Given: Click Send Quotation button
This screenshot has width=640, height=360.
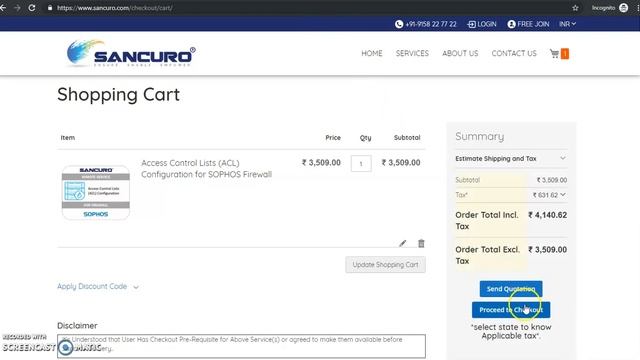Looking at the screenshot, I should (511, 289).
